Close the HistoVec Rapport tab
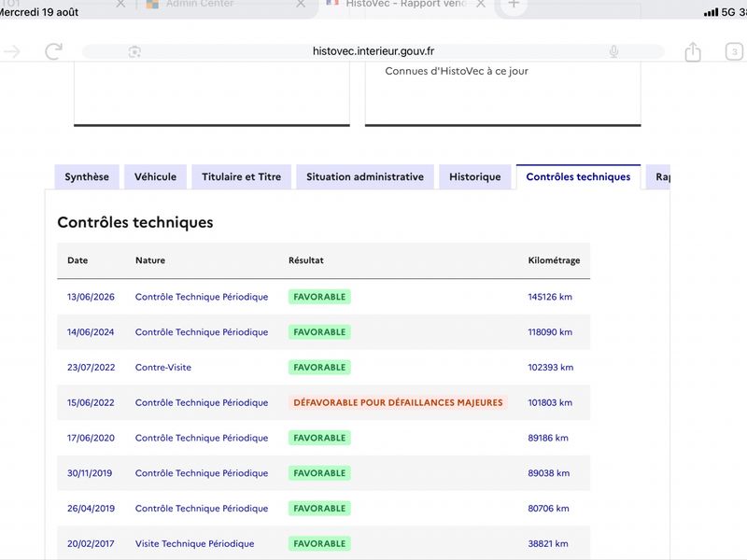 pyautogui.click(x=481, y=4)
